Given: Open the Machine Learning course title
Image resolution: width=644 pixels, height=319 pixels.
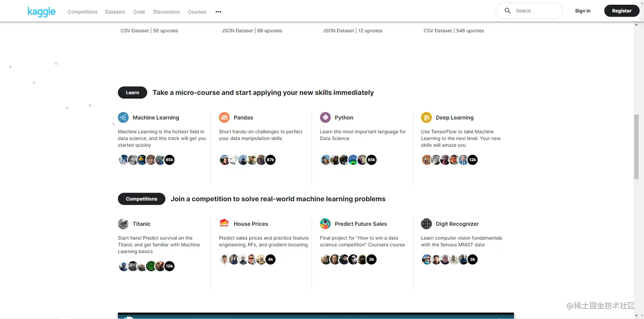Looking at the screenshot, I should [156, 118].
